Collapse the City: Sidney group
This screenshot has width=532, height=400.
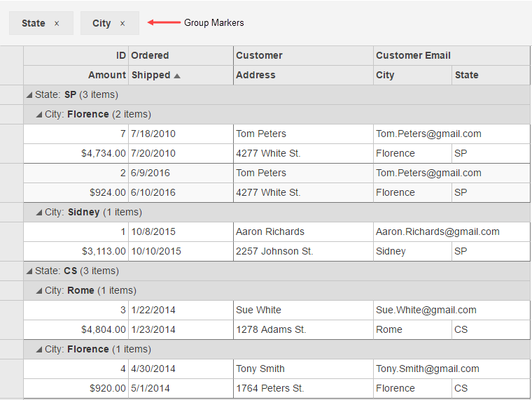(x=38, y=213)
